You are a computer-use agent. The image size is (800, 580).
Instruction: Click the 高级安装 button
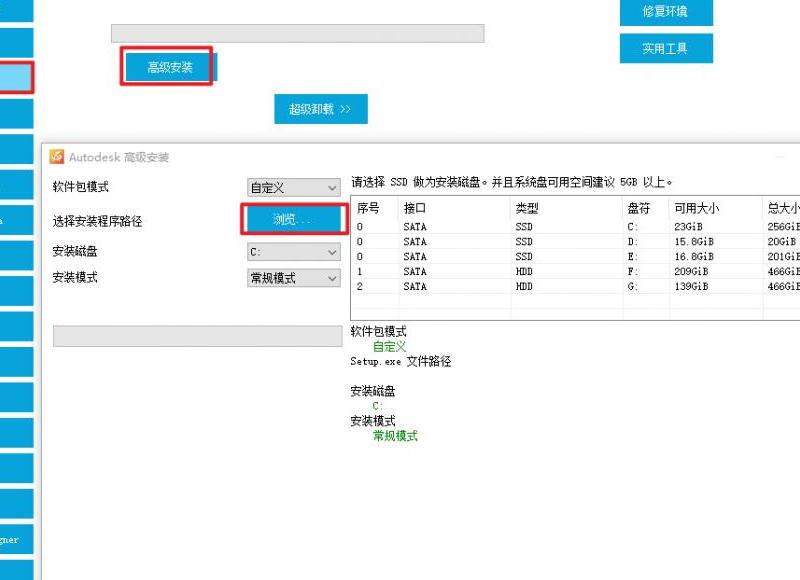(169, 67)
